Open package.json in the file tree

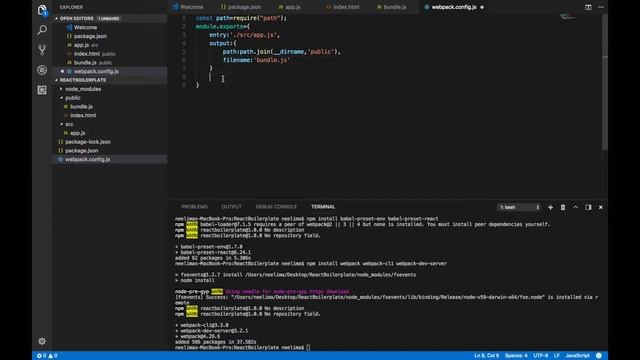click(x=82, y=151)
